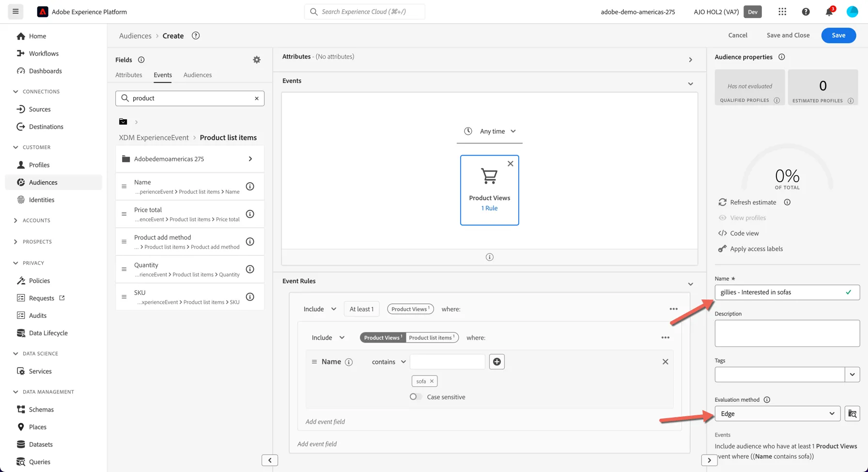Expand the Attributes section
Screen dimensions: 868x472
click(690, 60)
